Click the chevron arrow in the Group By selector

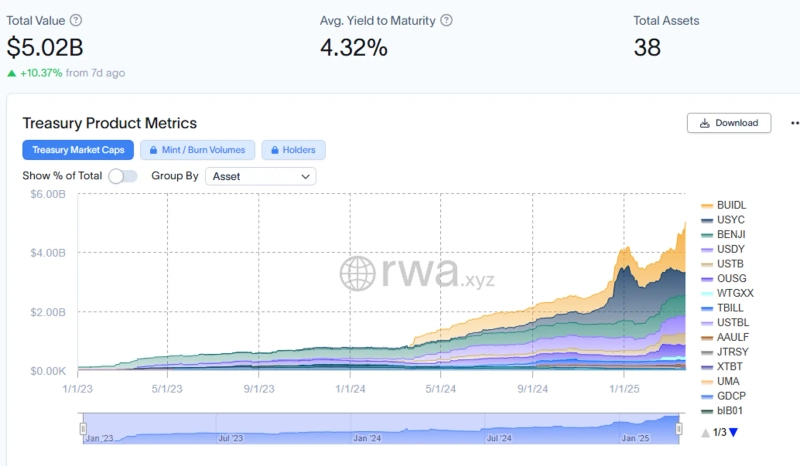[x=305, y=176]
